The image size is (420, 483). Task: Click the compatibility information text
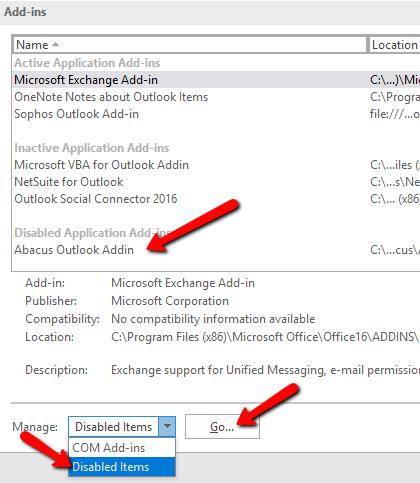(213, 319)
